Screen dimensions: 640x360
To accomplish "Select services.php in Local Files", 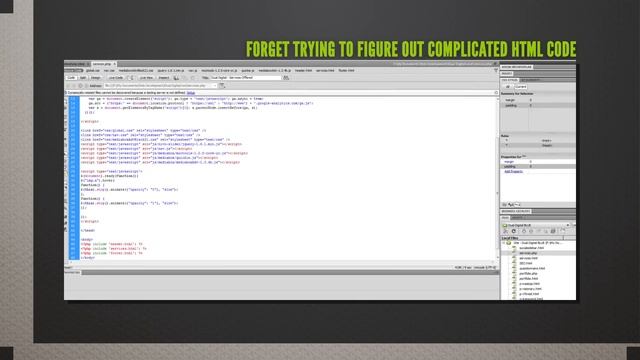I will [x=528, y=253].
